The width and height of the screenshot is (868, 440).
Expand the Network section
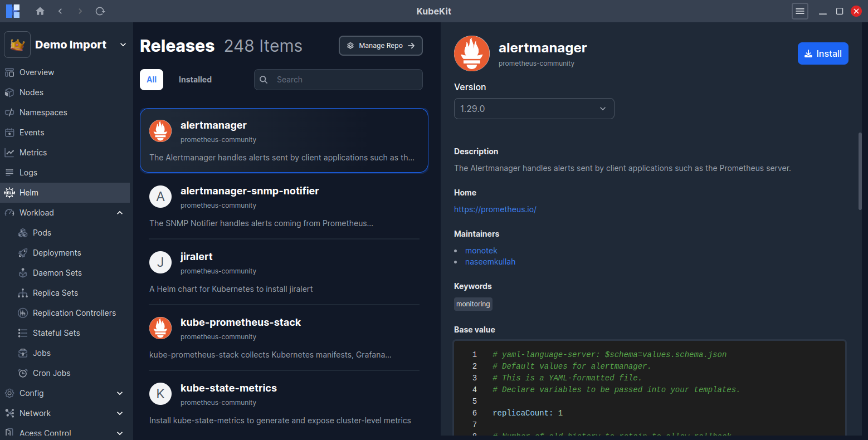(120, 413)
